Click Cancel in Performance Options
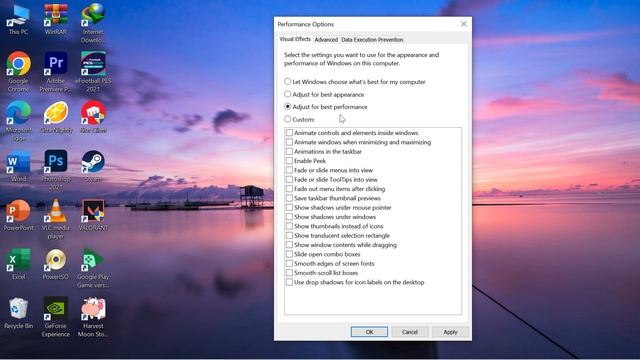The width and height of the screenshot is (640, 360). click(410, 332)
